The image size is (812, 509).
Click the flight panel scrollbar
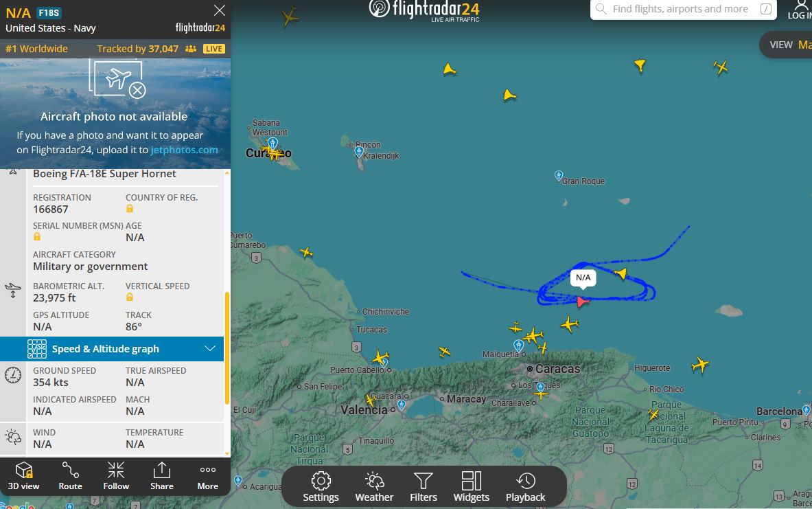coord(227,348)
